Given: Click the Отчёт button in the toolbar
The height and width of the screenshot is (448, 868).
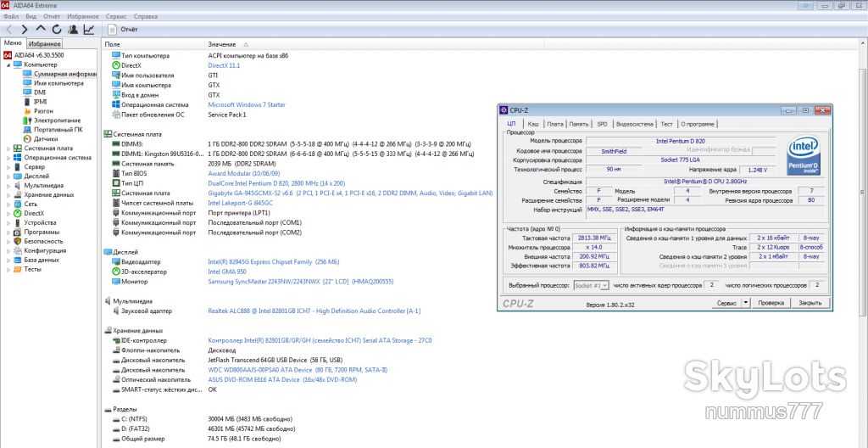Looking at the screenshot, I should (123, 30).
